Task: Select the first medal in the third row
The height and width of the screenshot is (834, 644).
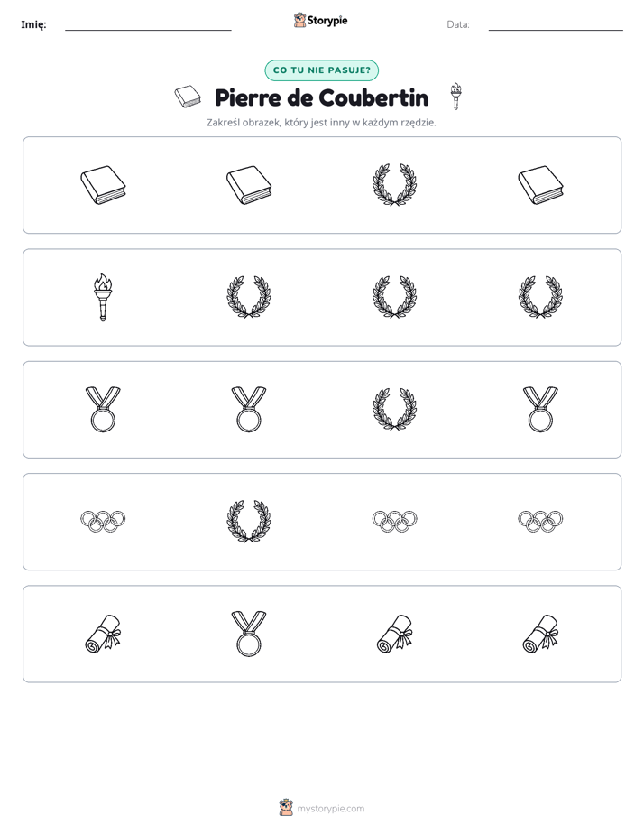Action: (x=103, y=409)
